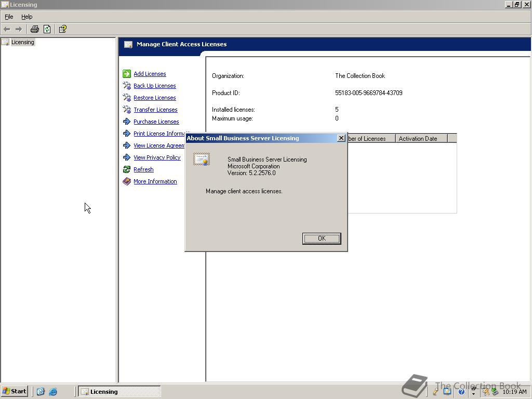Click the Maximum usage: label
The width and height of the screenshot is (532, 399).
coord(232,118)
